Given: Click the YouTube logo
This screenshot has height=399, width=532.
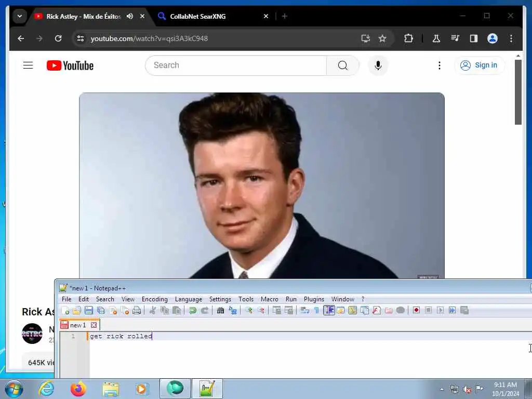Looking at the screenshot, I should [70, 65].
